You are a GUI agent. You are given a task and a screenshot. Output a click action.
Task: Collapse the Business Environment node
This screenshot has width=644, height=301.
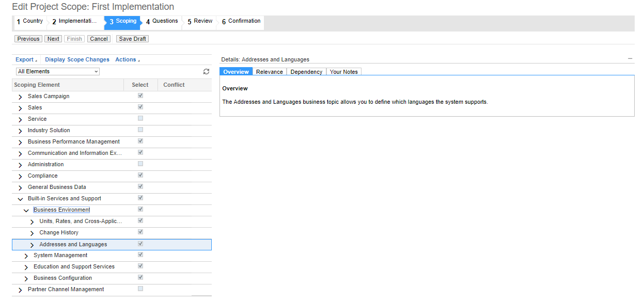26,210
